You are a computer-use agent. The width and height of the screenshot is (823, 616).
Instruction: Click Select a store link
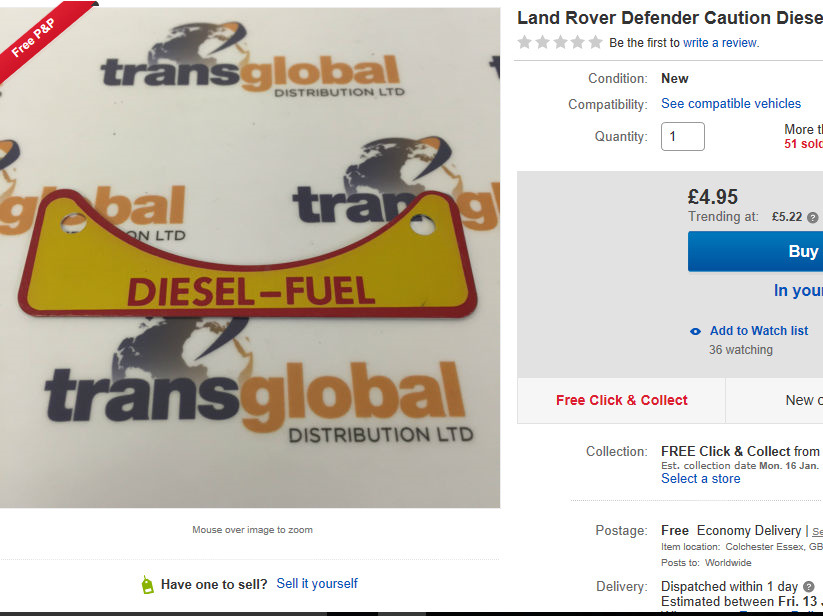(x=700, y=479)
